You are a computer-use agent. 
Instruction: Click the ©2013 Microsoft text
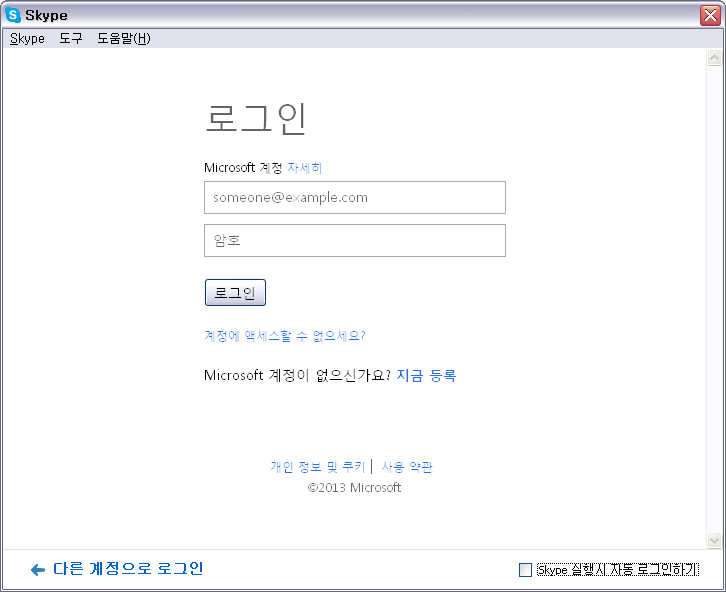[x=354, y=487]
